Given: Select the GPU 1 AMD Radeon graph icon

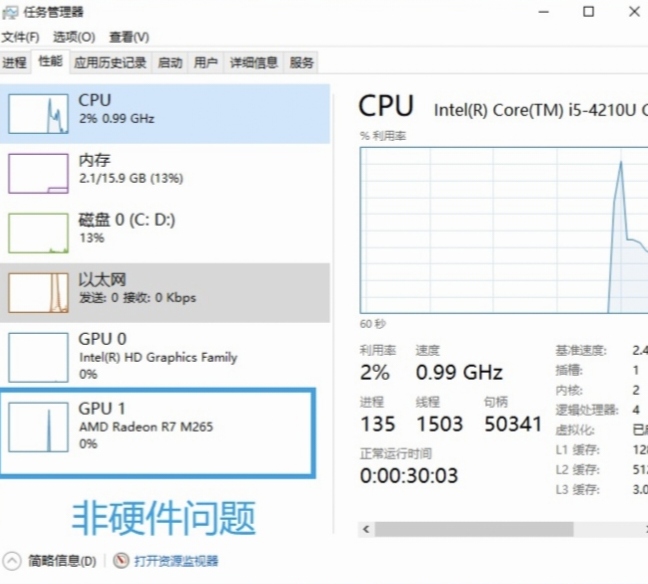Looking at the screenshot, I should 38,427.
